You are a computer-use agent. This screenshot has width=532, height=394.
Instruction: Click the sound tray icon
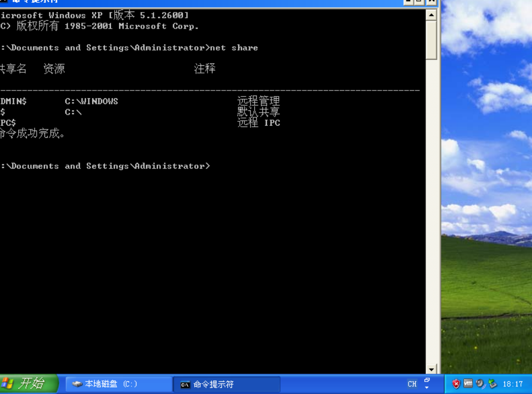pyautogui.click(x=480, y=384)
